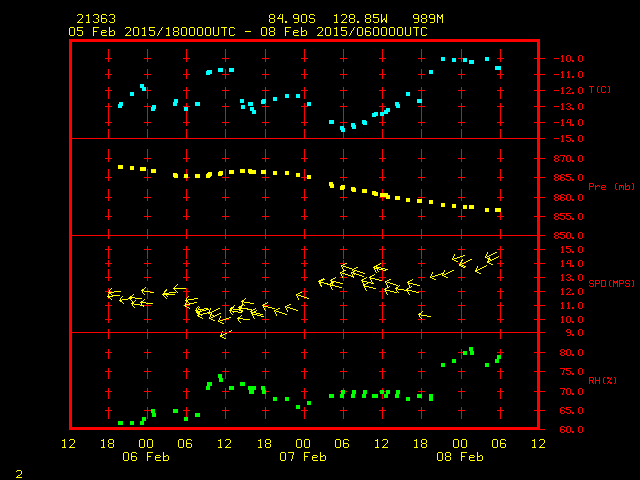Click the 9.0 wind speed tick label
Viewport: 640px width, 480px height.
coord(574,333)
